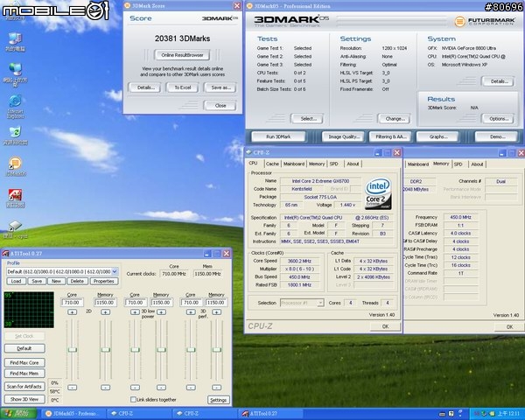The image size is (525, 420).
Task: Launch the Internet Explorer desktop icon
Action: click(x=15, y=107)
